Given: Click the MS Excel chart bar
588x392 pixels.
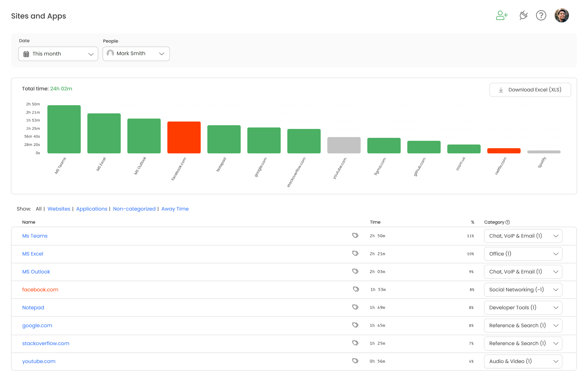Looking at the screenshot, I should 104,133.
